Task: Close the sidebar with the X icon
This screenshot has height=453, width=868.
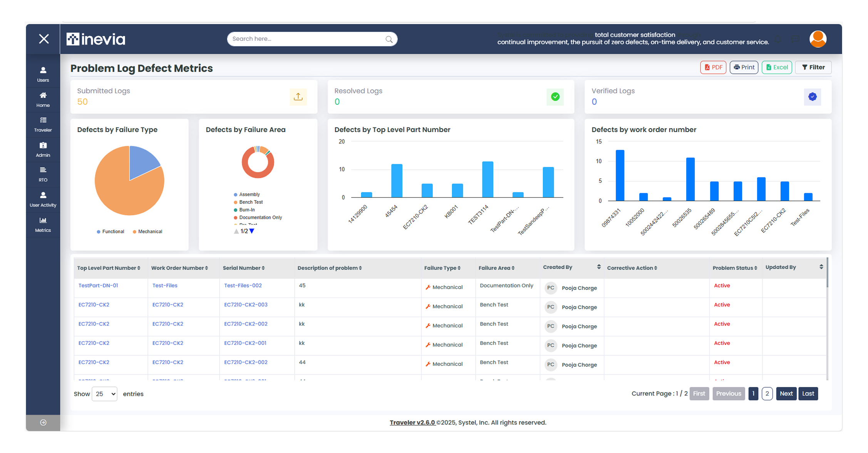Action: [44, 39]
